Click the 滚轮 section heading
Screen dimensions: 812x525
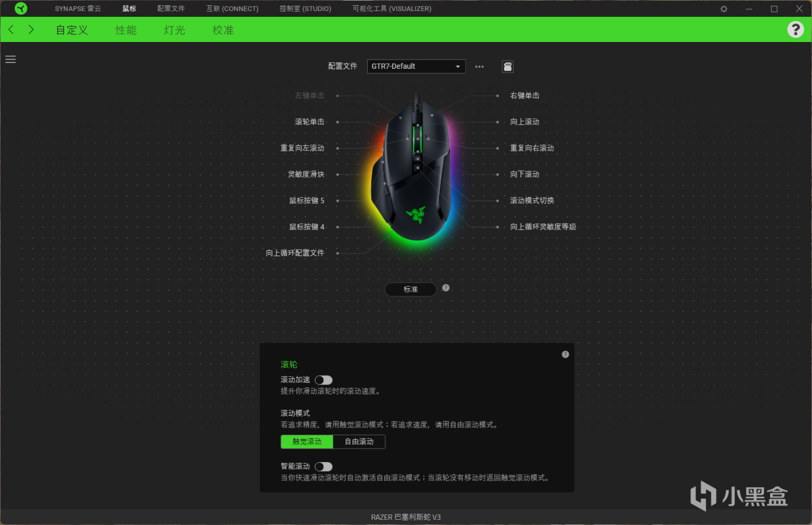click(289, 365)
